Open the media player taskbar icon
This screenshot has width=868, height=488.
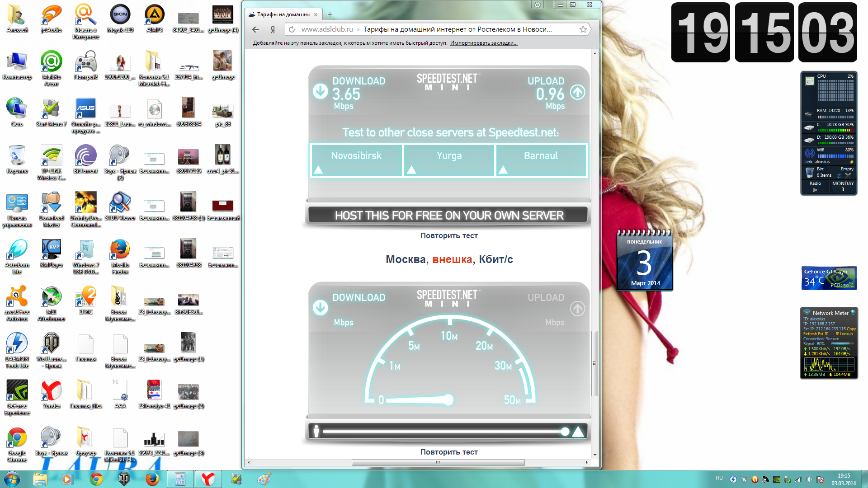[x=67, y=479]
